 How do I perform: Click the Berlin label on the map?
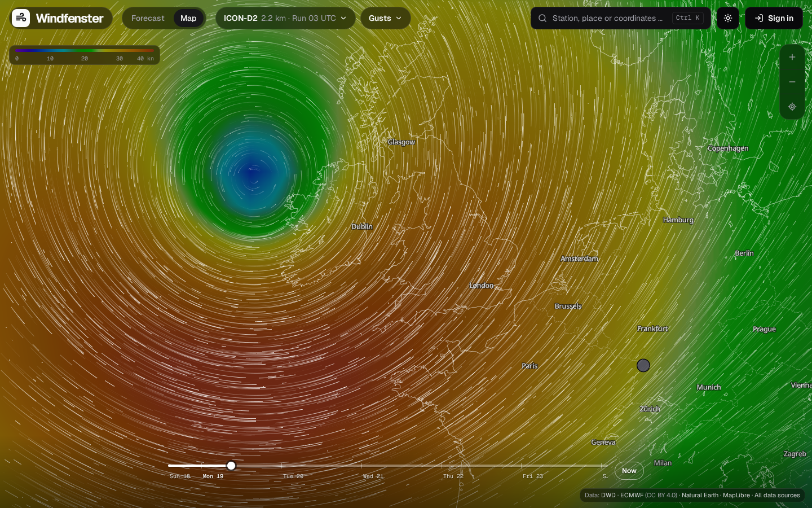(x=744, y=253)
